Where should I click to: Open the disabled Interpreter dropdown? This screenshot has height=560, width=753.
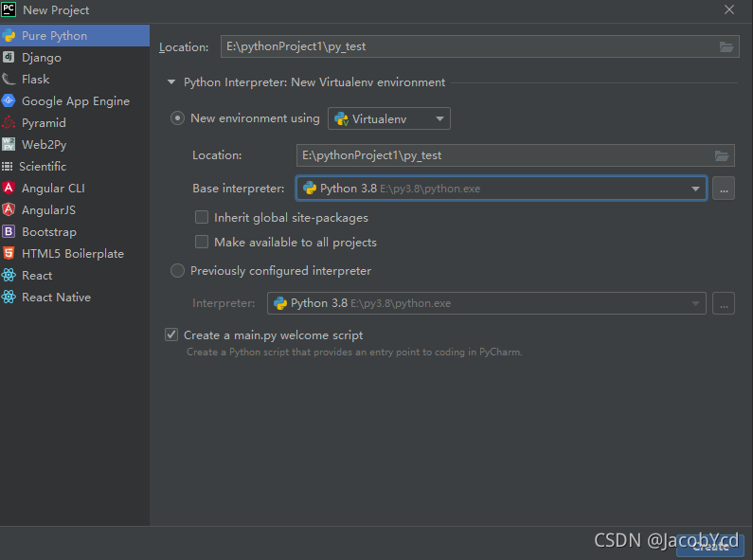click(487, 303)
